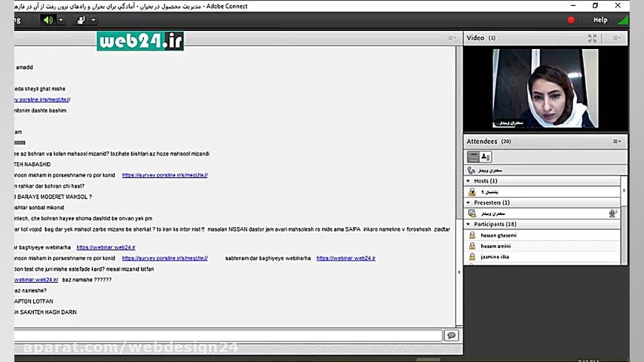644x362 pixels.
Task: Click the presenter webcam video
Action: (545, 88)
